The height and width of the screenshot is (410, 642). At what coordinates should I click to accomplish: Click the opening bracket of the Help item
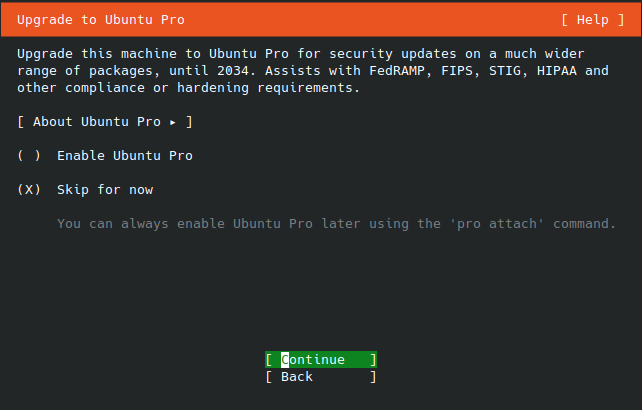coord(565,20)
